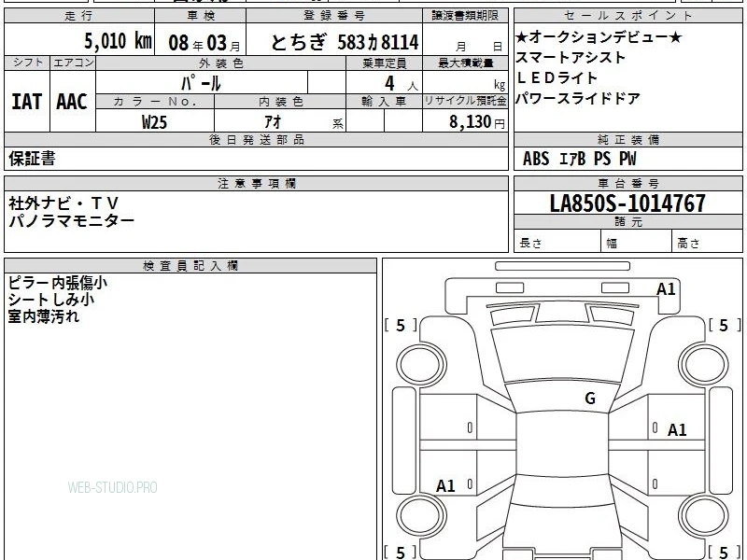Click the カラーNo. header
Screen dimensions: 747x560
point(155,102)
